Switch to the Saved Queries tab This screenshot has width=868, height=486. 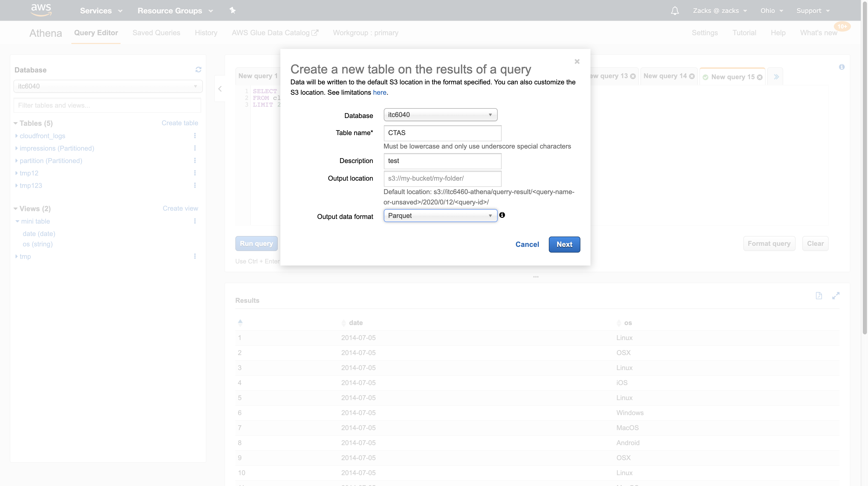(156, 33)
